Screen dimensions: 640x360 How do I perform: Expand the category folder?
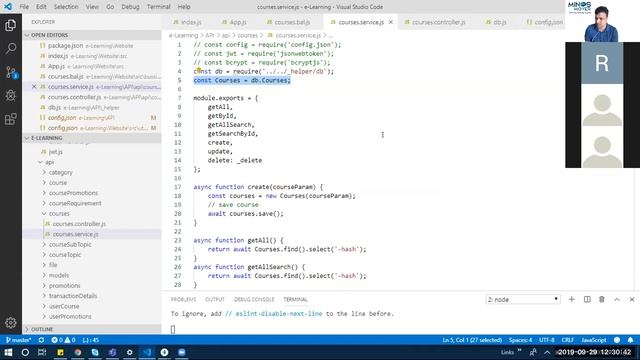pos(60,172)
